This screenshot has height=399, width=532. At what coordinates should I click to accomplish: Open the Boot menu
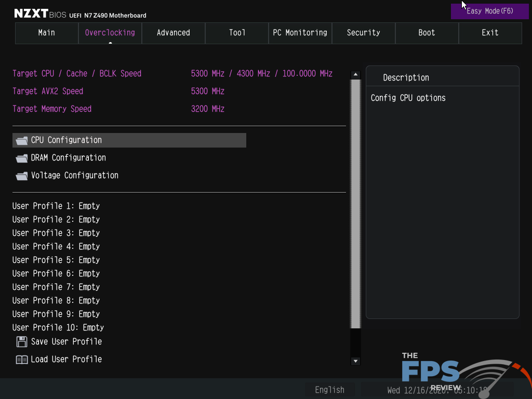tap(427, 33)
